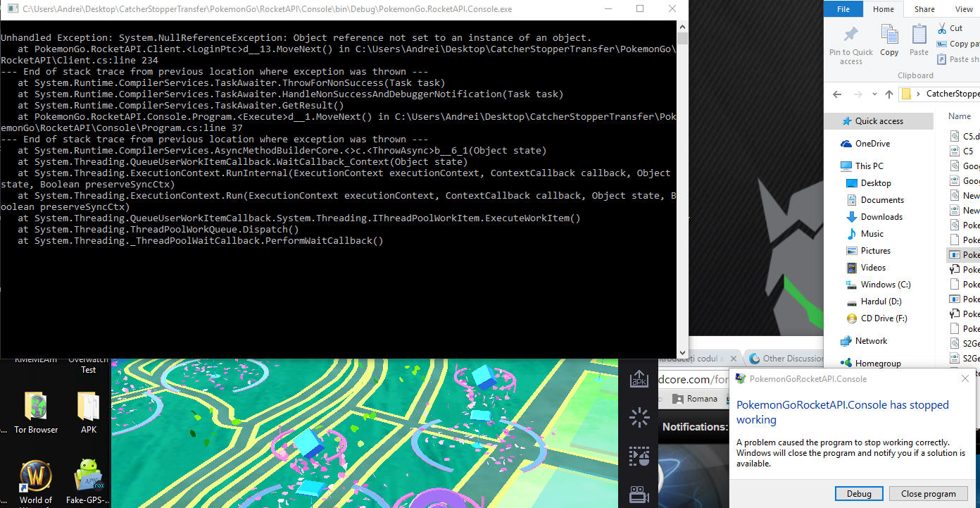Open the Romana bookmark in browser
This screenshot has width=980, height=508.
695,399
